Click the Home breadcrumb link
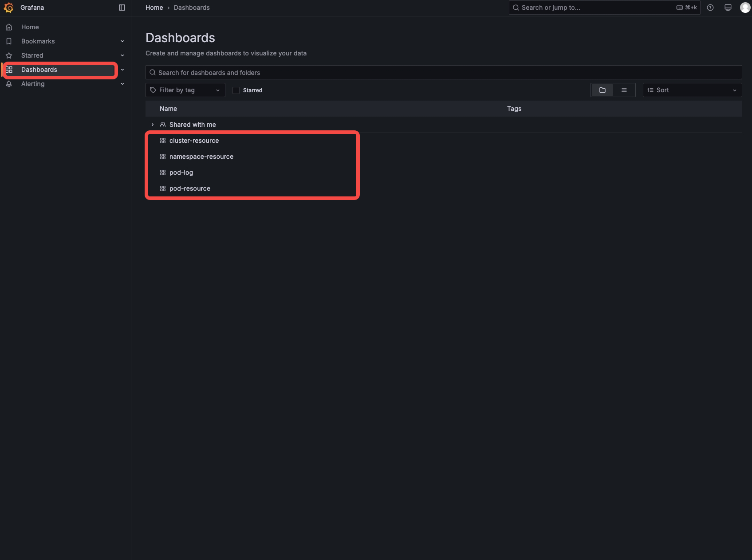The width and height of the screenshot is (752, 560). click(x=154, y=8)
